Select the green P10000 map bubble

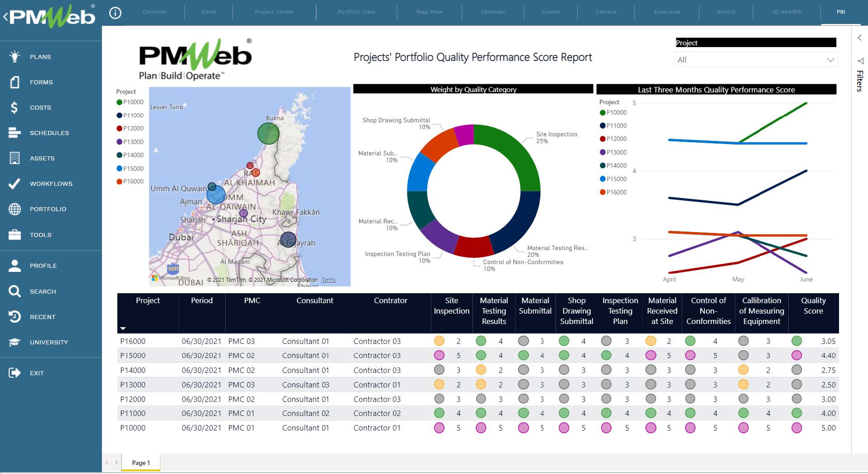click(x=268, y=133)
